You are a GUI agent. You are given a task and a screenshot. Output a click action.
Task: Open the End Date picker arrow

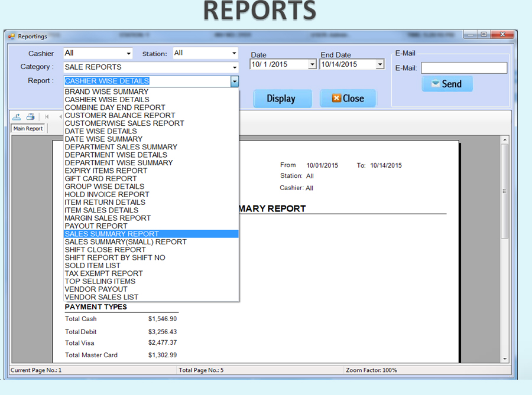pyautogui.click(x=379, y=64)
